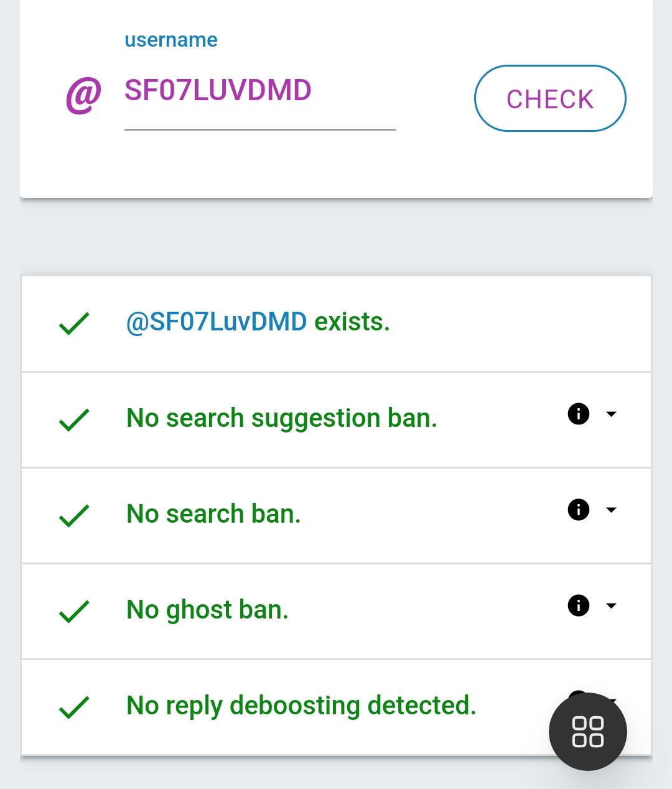Select the No search suggestion ban row text

tap(282, 418)
